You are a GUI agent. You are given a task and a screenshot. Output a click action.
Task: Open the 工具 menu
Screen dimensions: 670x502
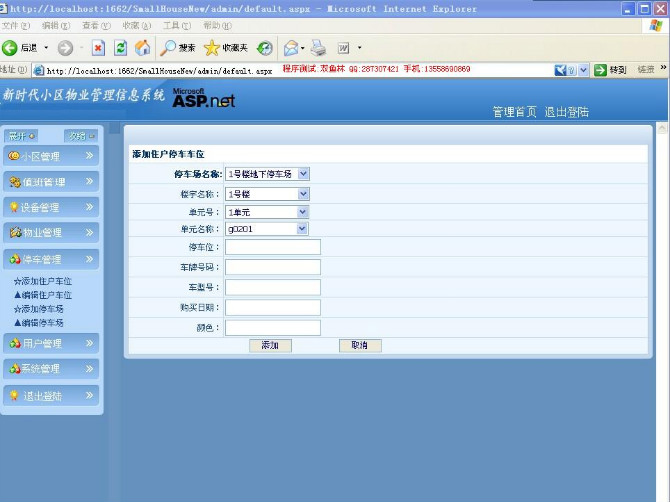(177, 26)
